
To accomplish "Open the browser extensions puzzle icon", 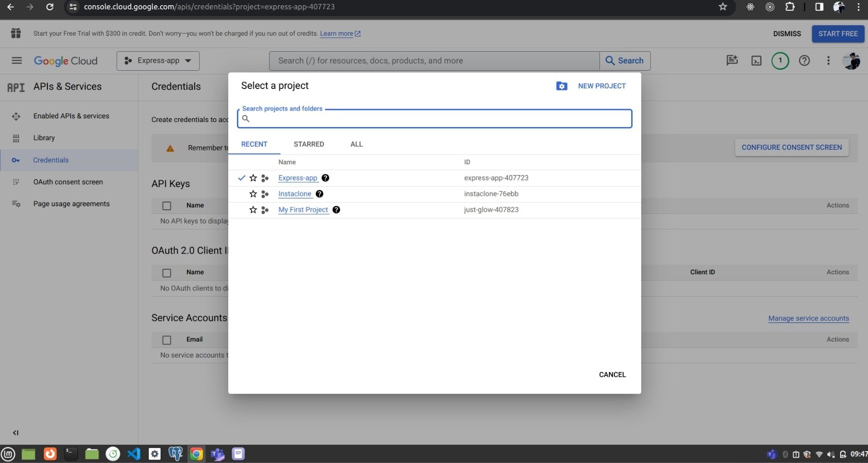I will (790, 7).
